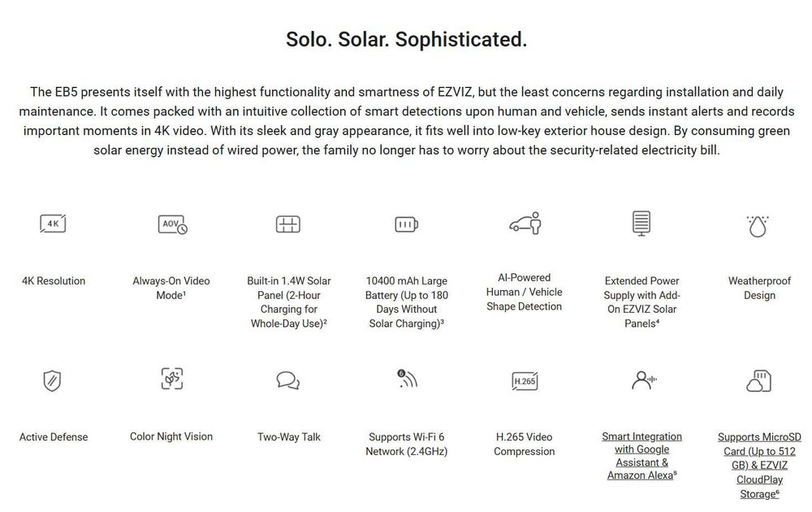Open the Google Assistant & Amazon Alexa link
The image size is (812, 512).
tap(641, 456)
